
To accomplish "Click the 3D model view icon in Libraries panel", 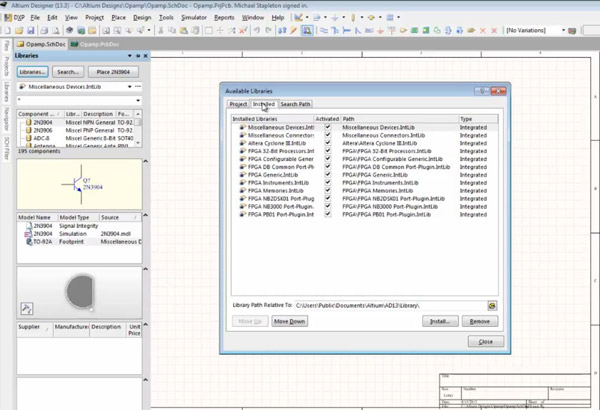I will (x=26, y=309).
